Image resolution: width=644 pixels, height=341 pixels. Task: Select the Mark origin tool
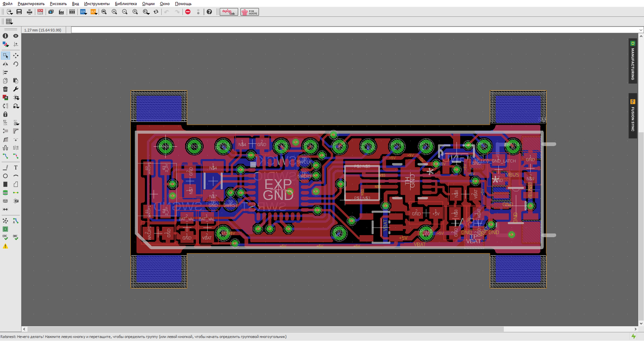(x=16, y=44)
